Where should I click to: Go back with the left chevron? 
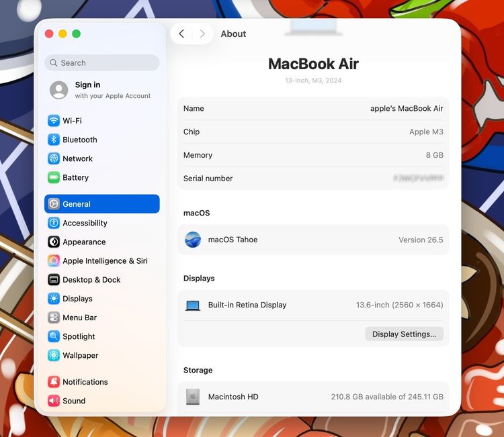181,34
